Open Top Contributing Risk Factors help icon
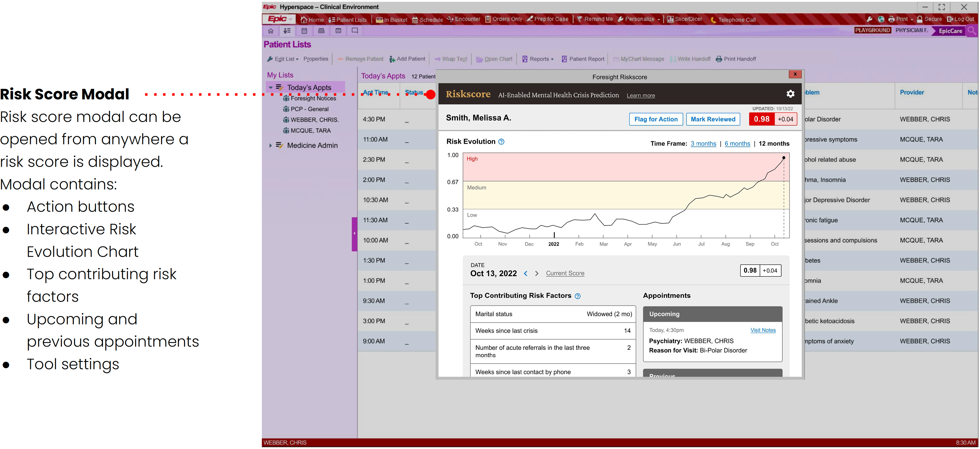 [578, 296]
